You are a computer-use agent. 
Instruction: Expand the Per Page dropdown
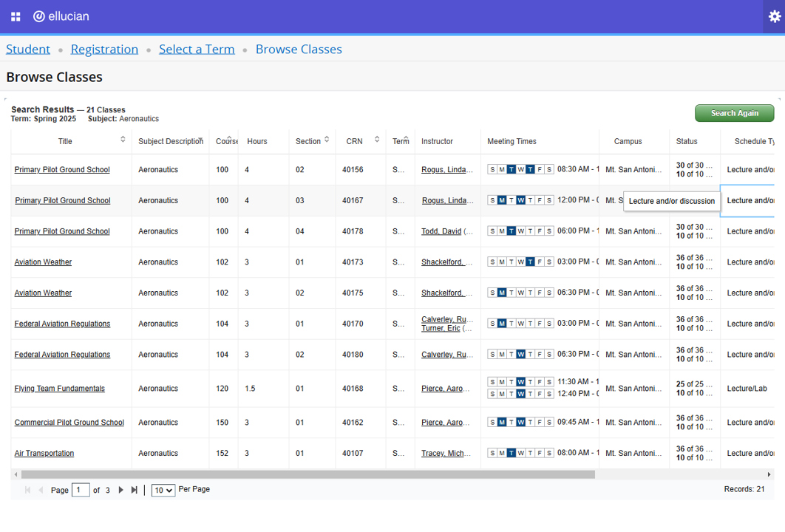[163, 490]
